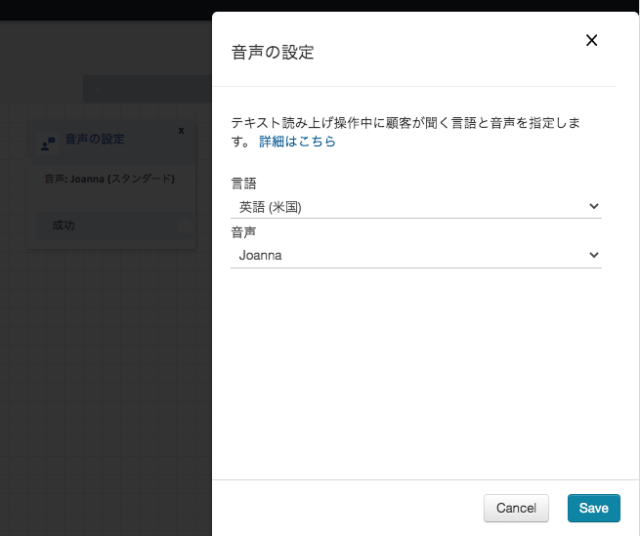Save the voice settings

(x=593, y=508)
